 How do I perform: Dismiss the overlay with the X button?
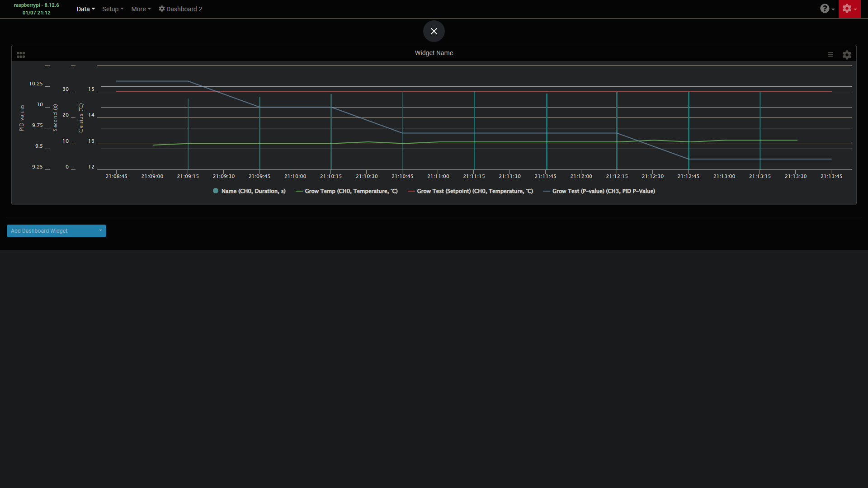434,31
